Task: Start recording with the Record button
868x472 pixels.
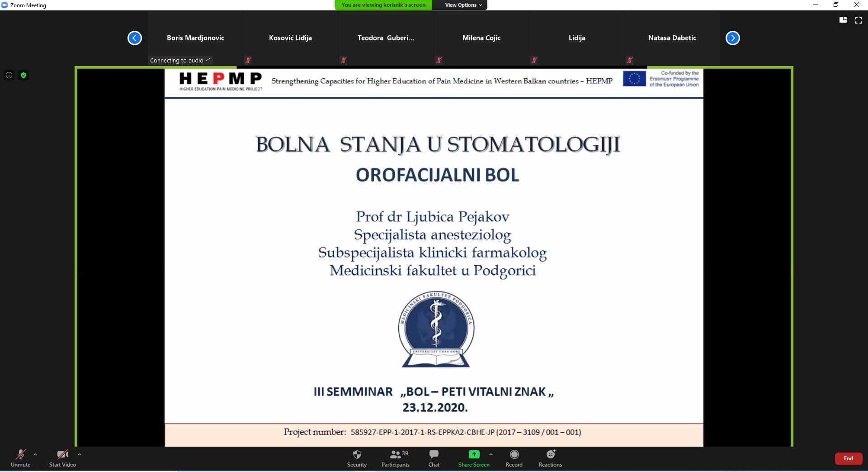Action: click(x=514, y=458)
